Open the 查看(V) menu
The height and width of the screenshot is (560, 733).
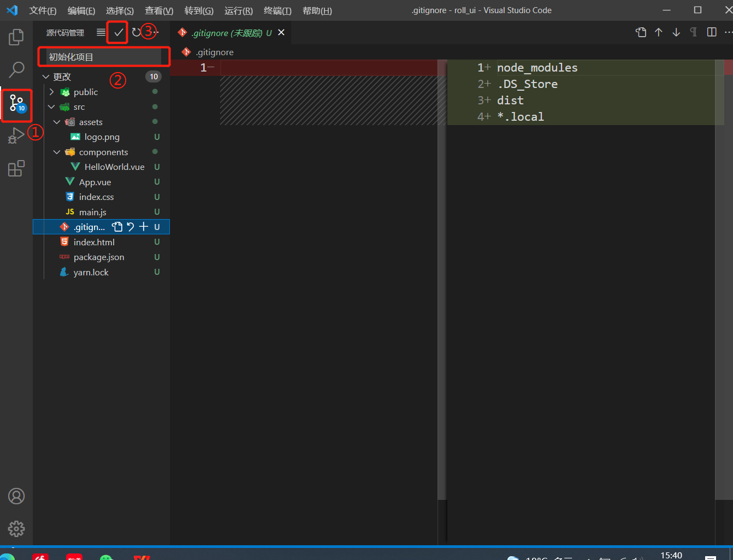point(159,11)
